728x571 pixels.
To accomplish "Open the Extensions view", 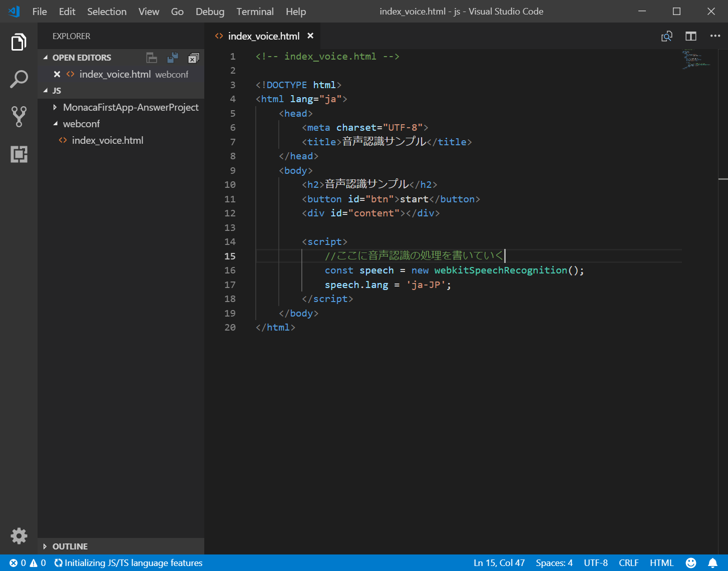I will (19, 154).
